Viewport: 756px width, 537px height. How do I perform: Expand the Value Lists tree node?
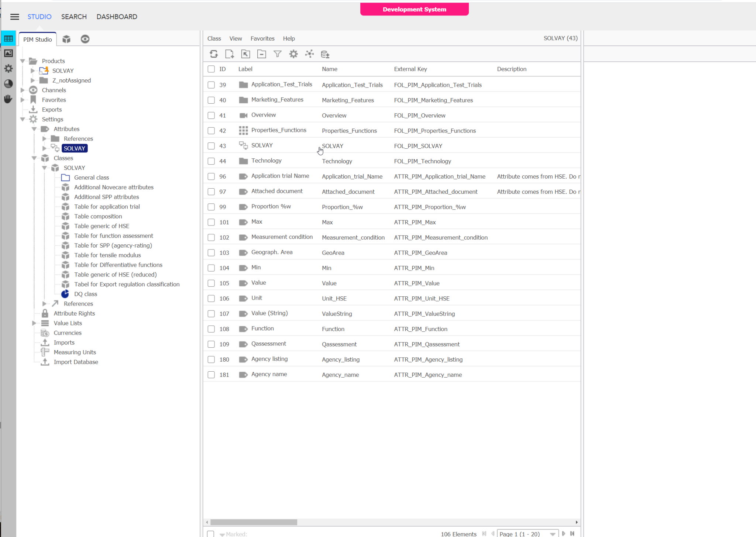(34, 323)
